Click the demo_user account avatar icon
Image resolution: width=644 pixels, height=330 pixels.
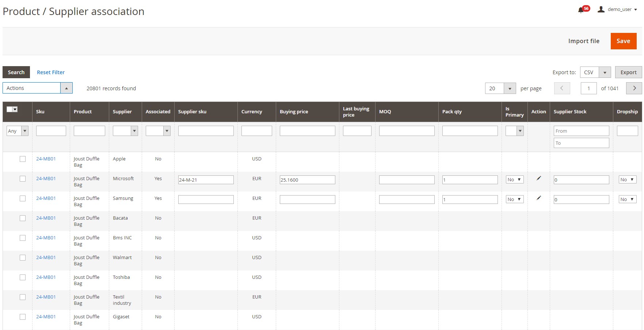tap(601, 9)
